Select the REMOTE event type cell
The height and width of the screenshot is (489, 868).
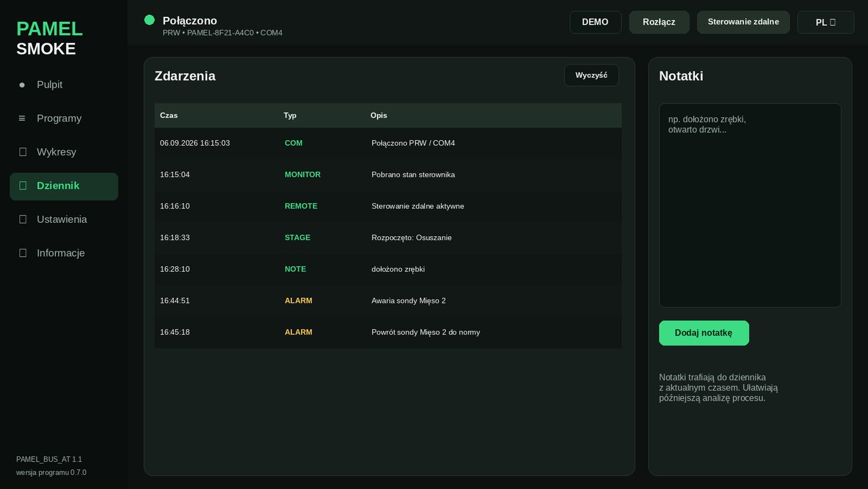[x=301, y=206]
